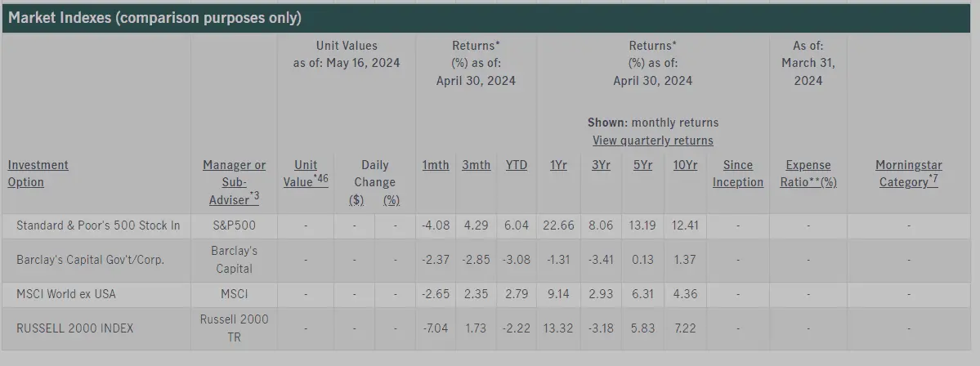Click S&P500 1Yr return value 22.66
Image resolution: width=980 pixels, height=366 pixels.
pos(558,225)
